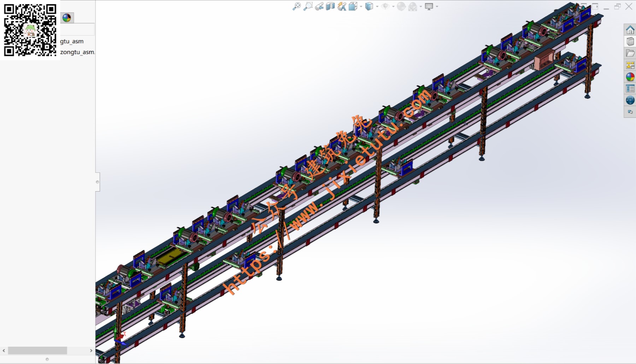
Task: Toggle the Section View tool
Action: click(330, 6)
